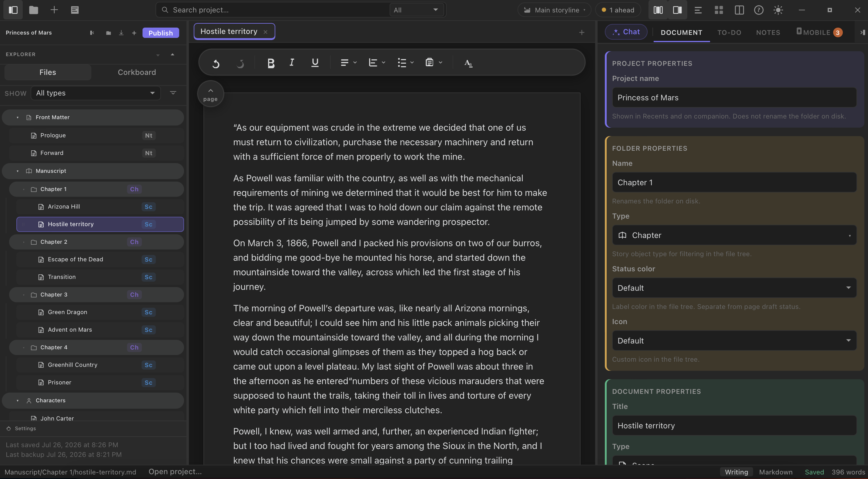Screen dimensions: 868x479
Task: Open the bullet list dropdown
Action: point(405,63)
